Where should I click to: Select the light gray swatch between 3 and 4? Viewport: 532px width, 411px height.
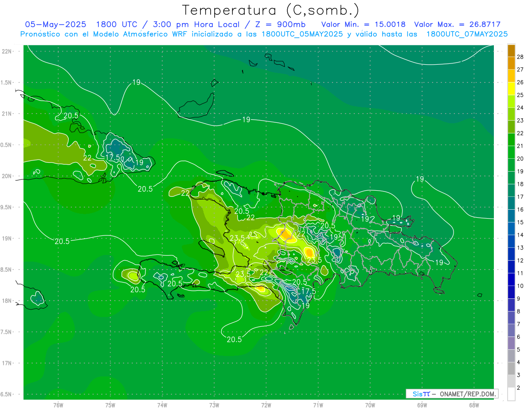coord(511,368)
